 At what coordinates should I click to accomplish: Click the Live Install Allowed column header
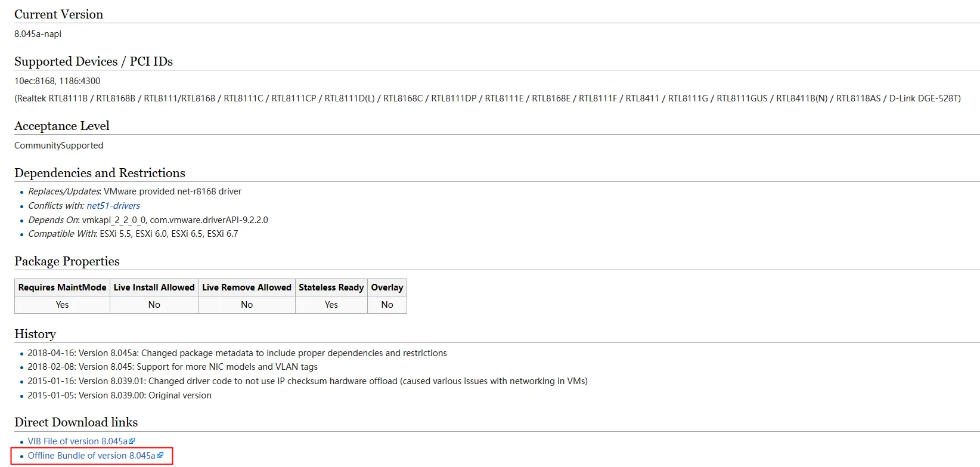point(154,287)
